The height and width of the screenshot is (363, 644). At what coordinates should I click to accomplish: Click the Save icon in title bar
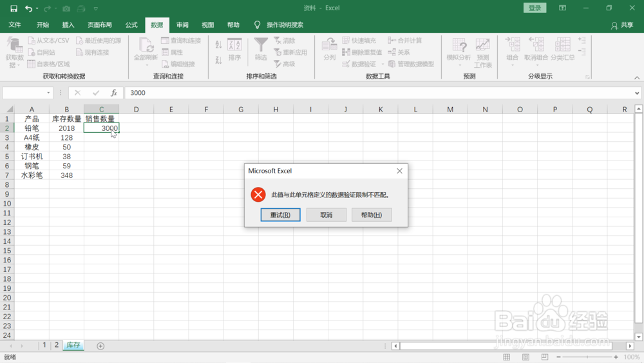point(14,8)
